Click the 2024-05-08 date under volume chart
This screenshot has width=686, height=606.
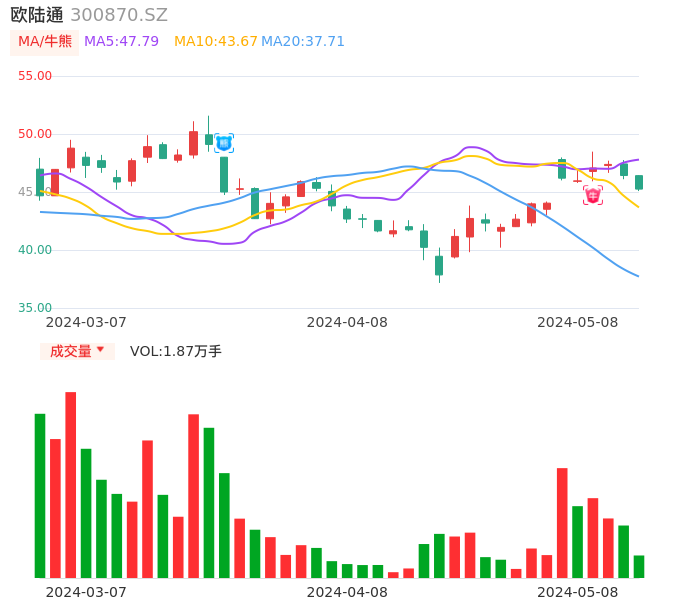click(578, 592)
